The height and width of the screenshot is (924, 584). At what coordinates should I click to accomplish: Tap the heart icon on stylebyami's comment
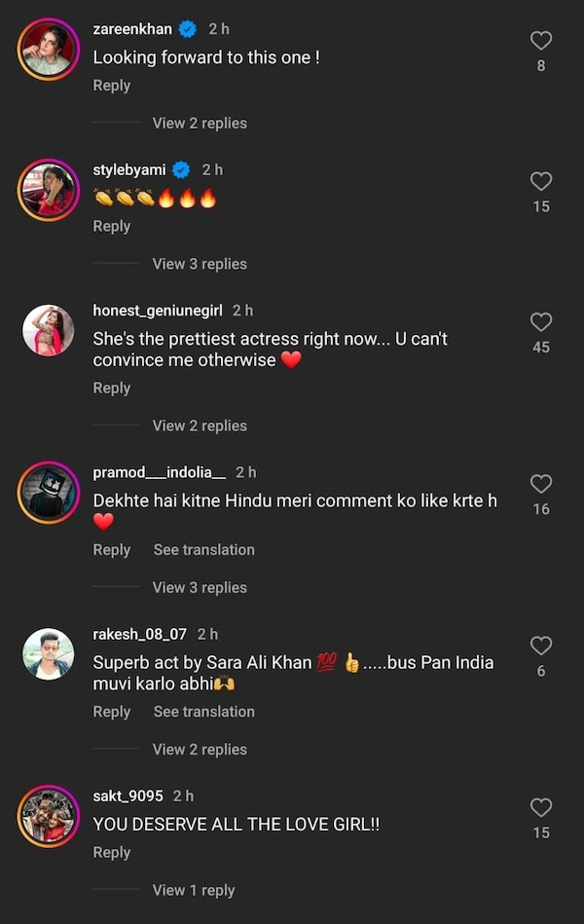(x=541, y=181)
